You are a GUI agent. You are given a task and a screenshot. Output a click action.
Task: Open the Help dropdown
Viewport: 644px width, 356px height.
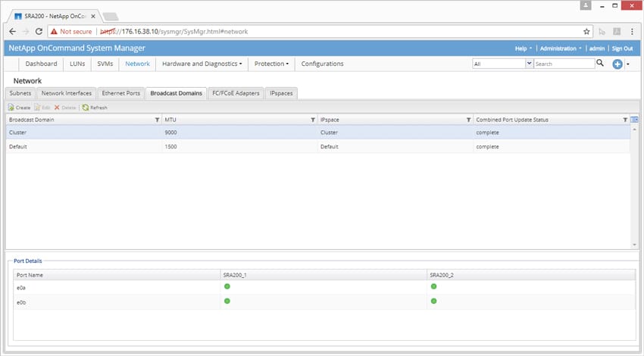pos(524,48)
